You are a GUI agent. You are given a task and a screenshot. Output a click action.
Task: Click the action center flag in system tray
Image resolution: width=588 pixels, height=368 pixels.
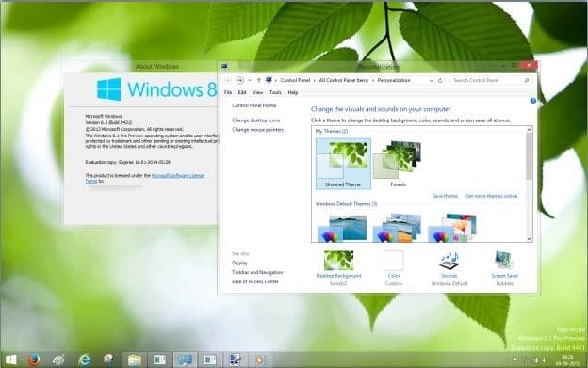pyautogui.click(x=516, y=360)
